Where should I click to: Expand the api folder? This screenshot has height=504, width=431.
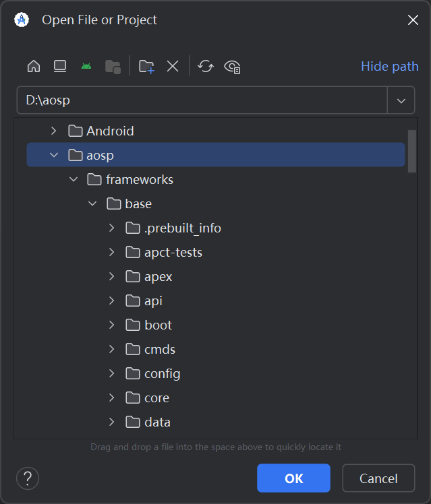click(x=111, y=301)
